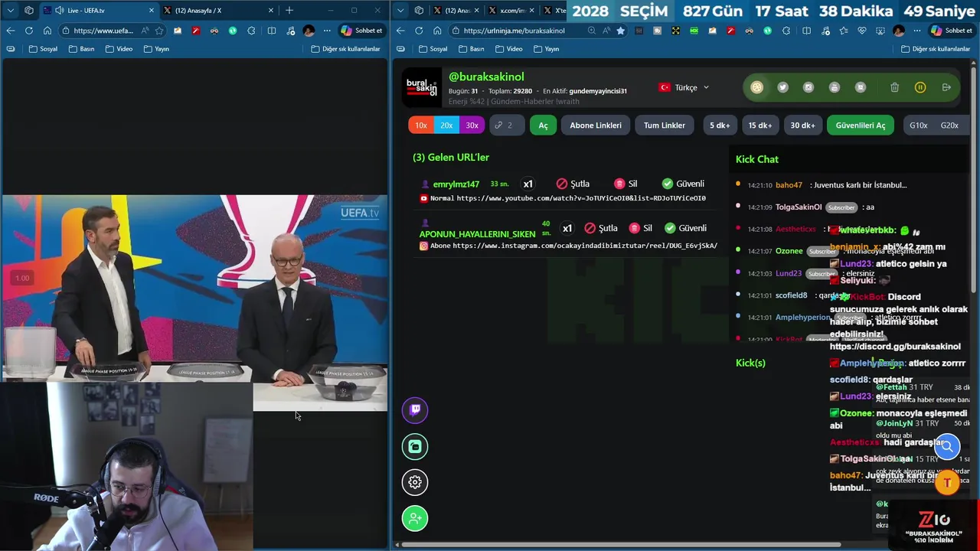This screenshot has height=551, width=980.
Task: Click the green Aç button
Action: 543,126
